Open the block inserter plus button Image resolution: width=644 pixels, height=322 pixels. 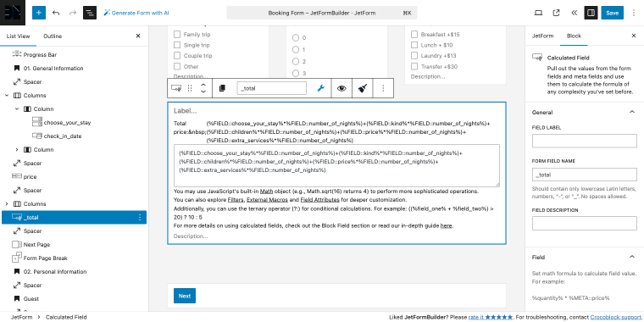[x=39, y=13]
